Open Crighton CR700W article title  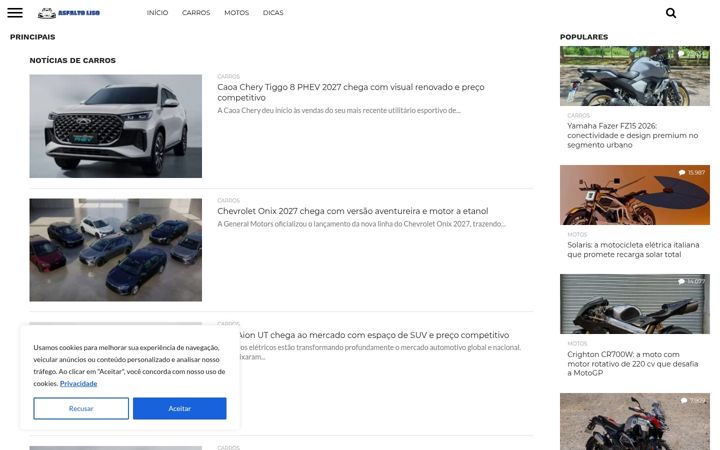[632, 364]
